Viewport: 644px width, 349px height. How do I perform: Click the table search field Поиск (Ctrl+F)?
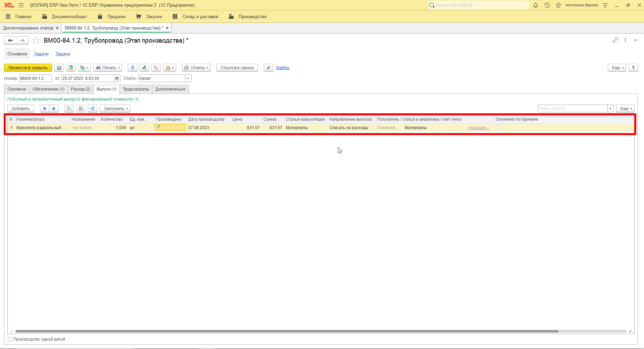tap(573, 109)
